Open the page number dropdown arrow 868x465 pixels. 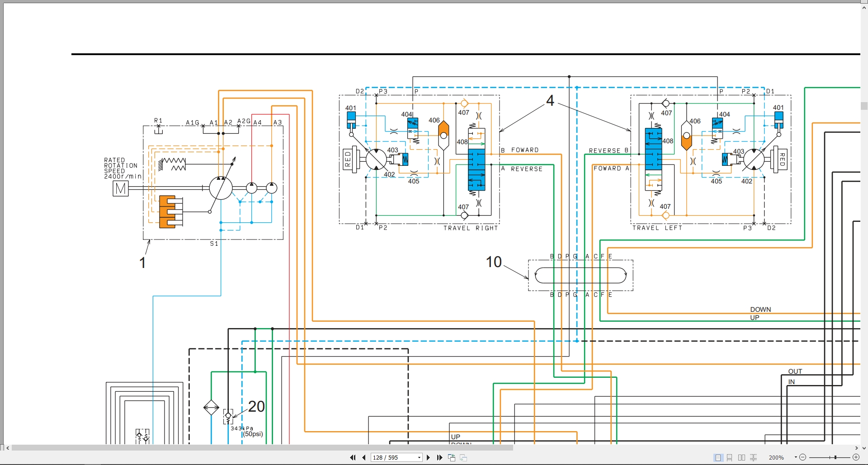[419, 458]
